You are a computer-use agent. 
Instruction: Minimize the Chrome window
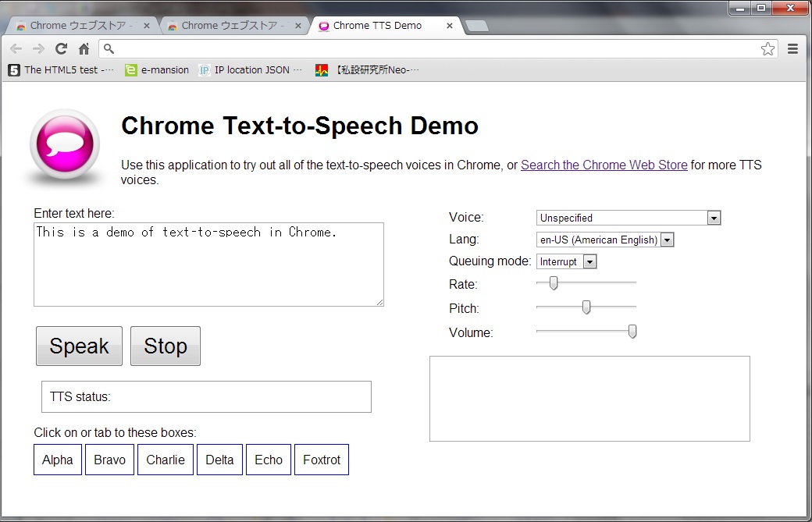(740, 9)
